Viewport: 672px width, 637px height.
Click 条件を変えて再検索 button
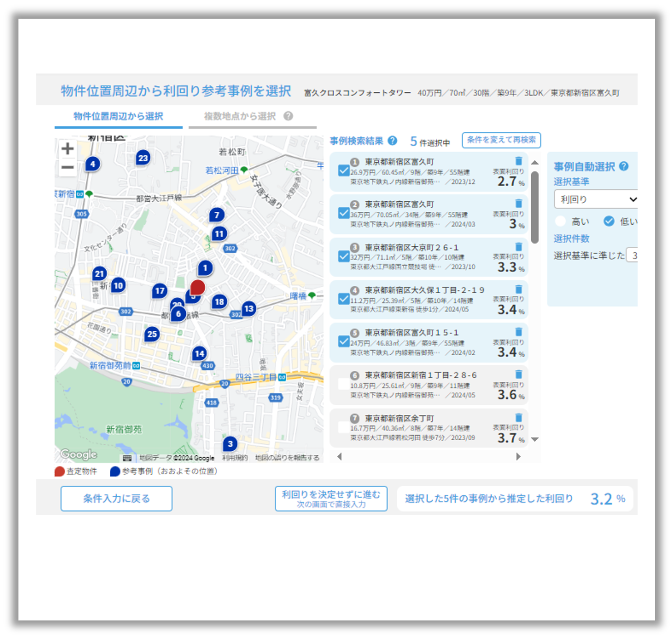(501, 140)
